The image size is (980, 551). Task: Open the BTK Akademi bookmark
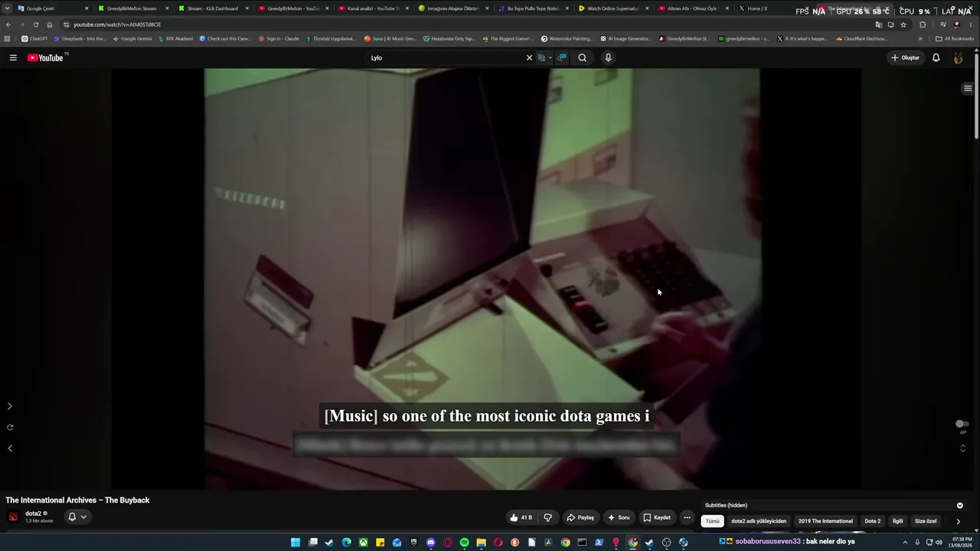pyautogui.click(x=175, y=38)
